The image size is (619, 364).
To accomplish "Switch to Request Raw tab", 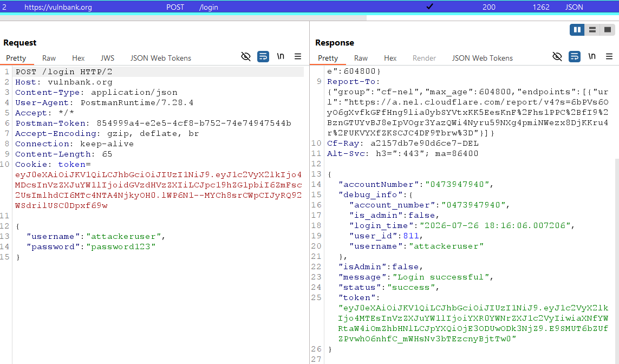I will pyautogui.click(x=49, y=58).
